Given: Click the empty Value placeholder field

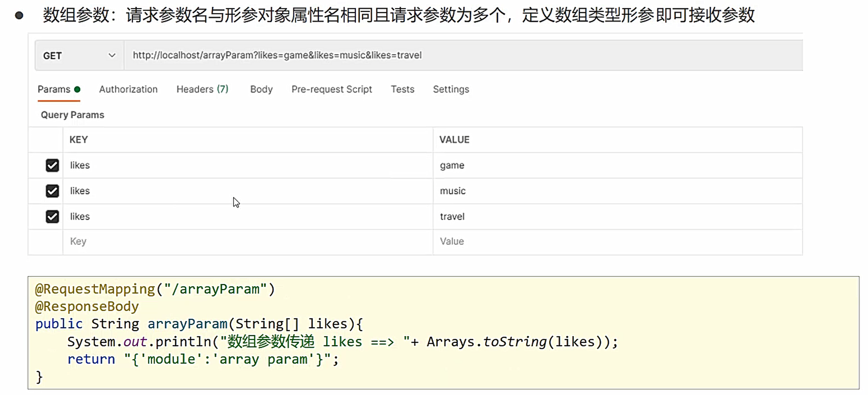Looking at the screenshot, I should coord(618,242).
